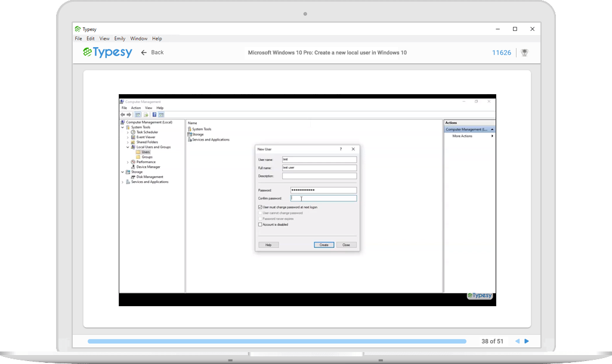Open the Emily menu
The width and height of the screenshot is (612, 364).
(x=119, y=39)
